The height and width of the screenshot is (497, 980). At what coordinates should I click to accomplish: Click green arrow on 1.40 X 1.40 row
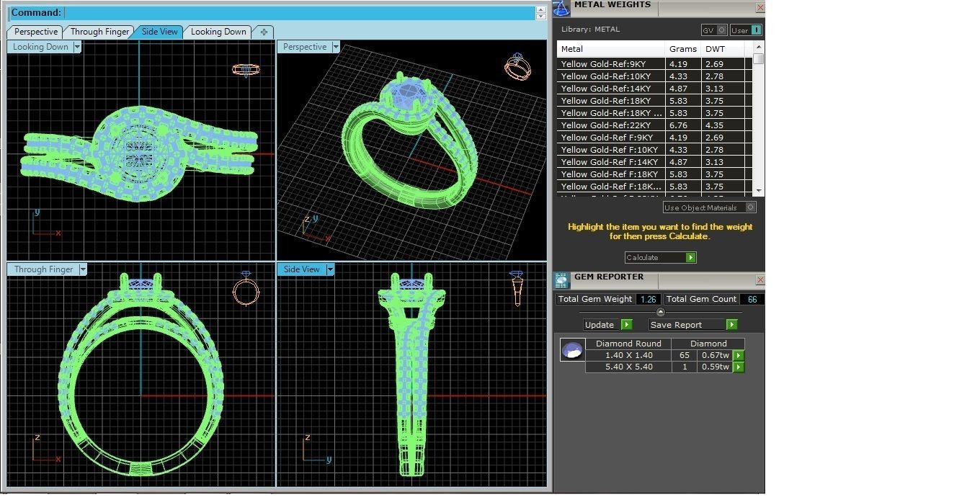click(x=738, y=355)
